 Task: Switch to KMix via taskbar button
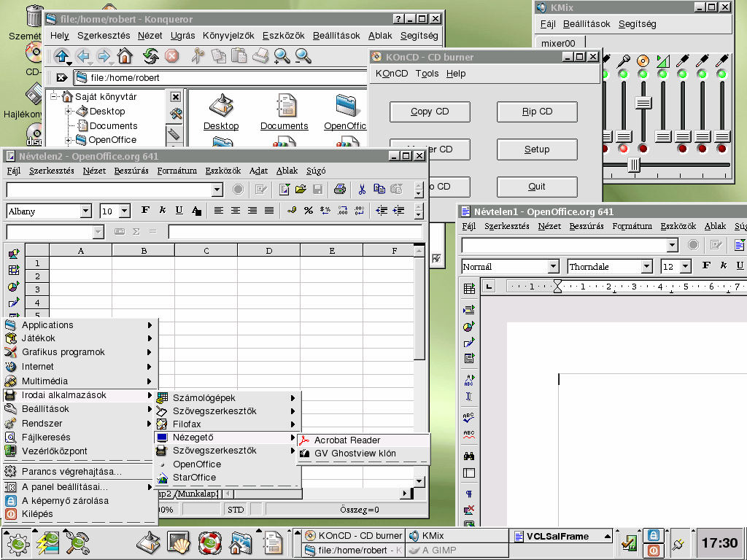457,536
